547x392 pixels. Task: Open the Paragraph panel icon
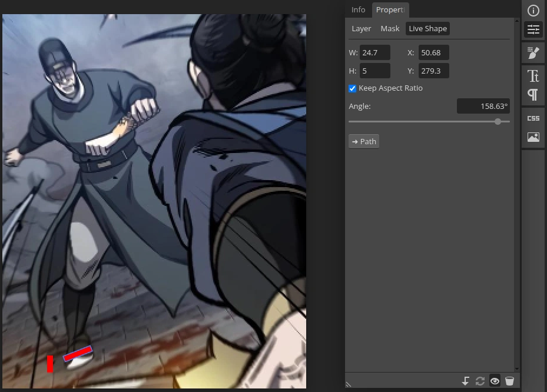tap(533, 95)
